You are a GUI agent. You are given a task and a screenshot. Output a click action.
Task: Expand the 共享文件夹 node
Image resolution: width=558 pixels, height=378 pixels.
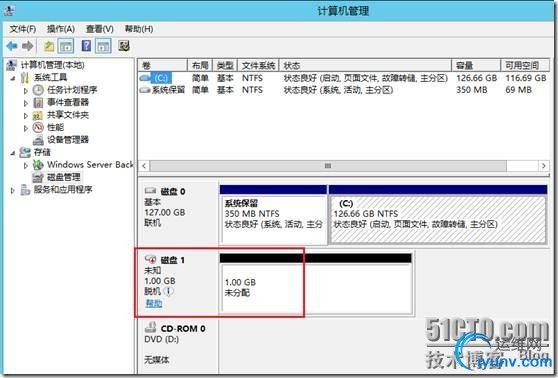click(26, 115)
